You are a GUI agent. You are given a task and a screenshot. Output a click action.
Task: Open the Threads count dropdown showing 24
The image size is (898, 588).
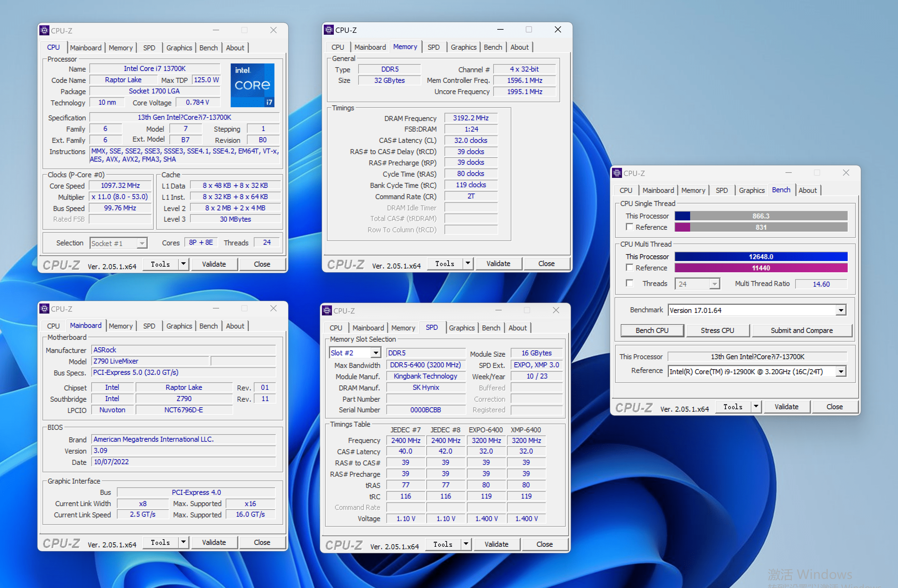click(x=714, y=284)
